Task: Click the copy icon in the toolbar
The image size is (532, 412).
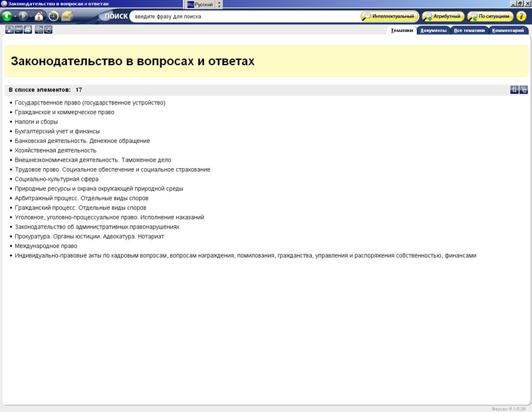Action: tap(39, 30)
